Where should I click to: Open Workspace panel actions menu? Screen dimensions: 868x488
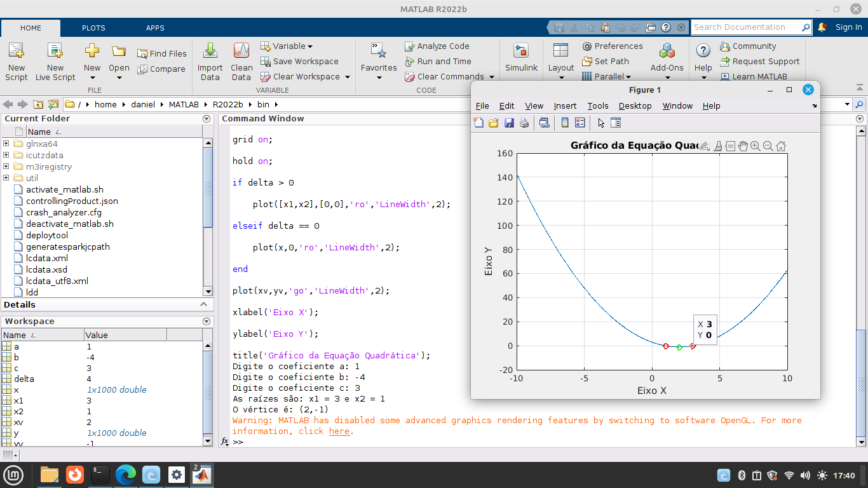[x=207, y=322]
